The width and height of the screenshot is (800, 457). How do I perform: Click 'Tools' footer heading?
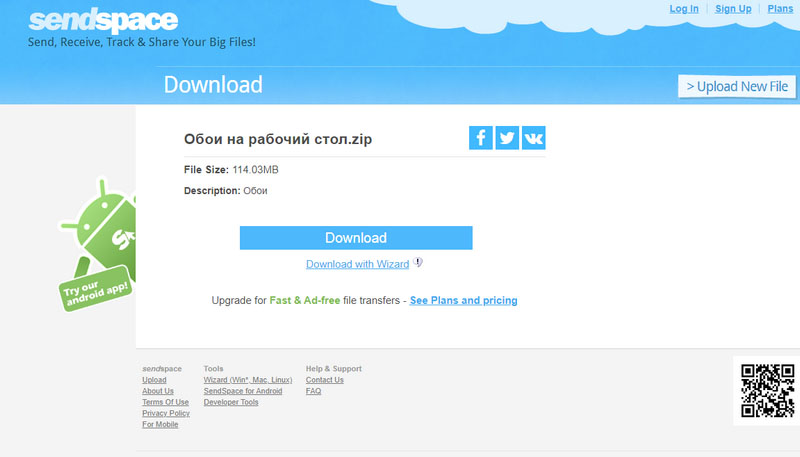pos(213,369)
